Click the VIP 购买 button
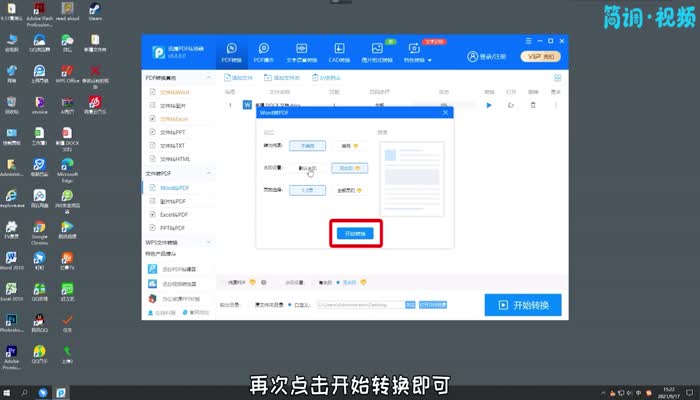The image size is (700, 400). coord(540,56)
